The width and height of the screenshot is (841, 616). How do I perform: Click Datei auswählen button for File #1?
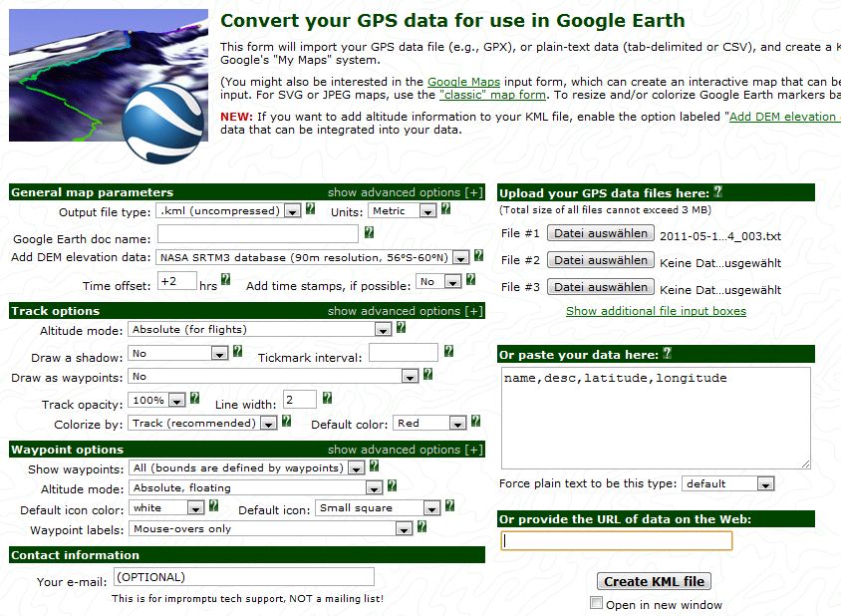pos(601,233)
